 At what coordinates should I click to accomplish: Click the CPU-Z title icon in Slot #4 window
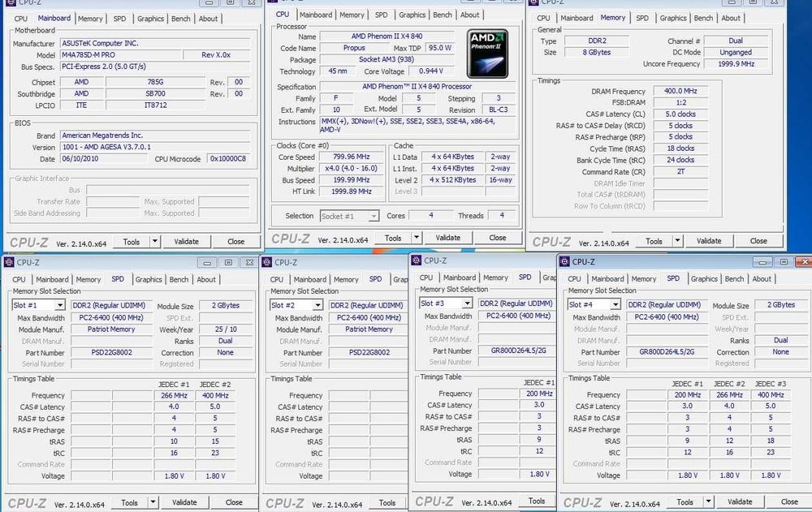pyautogui.click(x=565, y=261)
